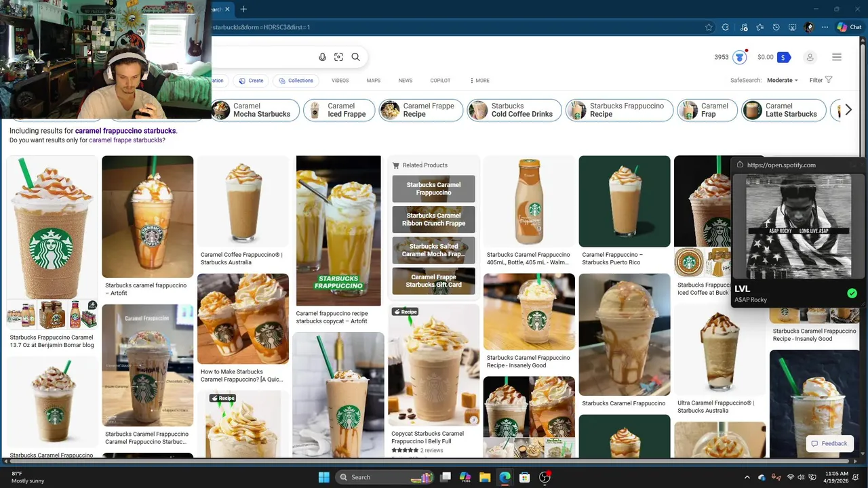Open the Collections button
This screenshot has height=488, width=868.
pyautogui.click(x=296, y=80)
